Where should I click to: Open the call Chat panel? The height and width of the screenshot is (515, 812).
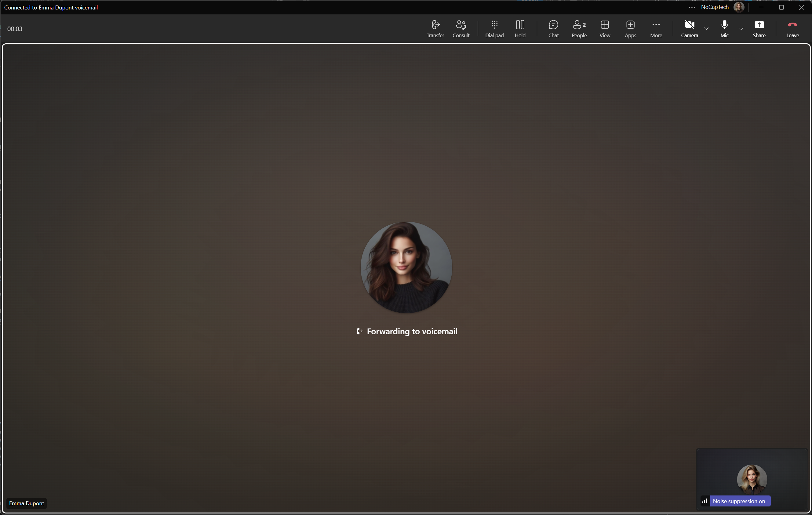(553, 29)
